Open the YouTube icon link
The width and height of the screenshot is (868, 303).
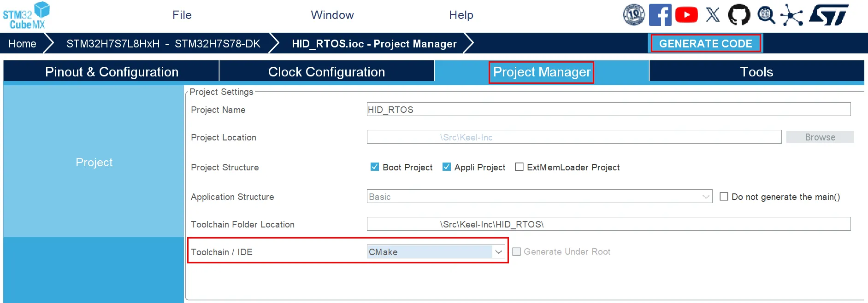686,15
